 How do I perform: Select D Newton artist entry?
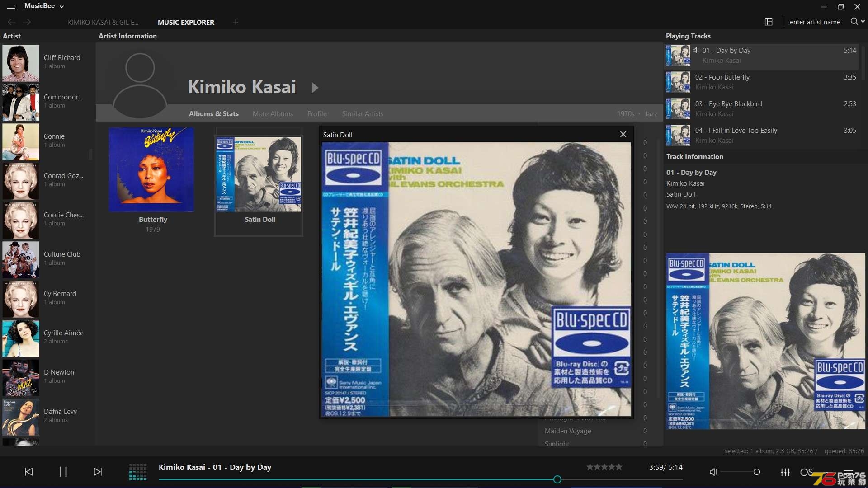[47, 377]
